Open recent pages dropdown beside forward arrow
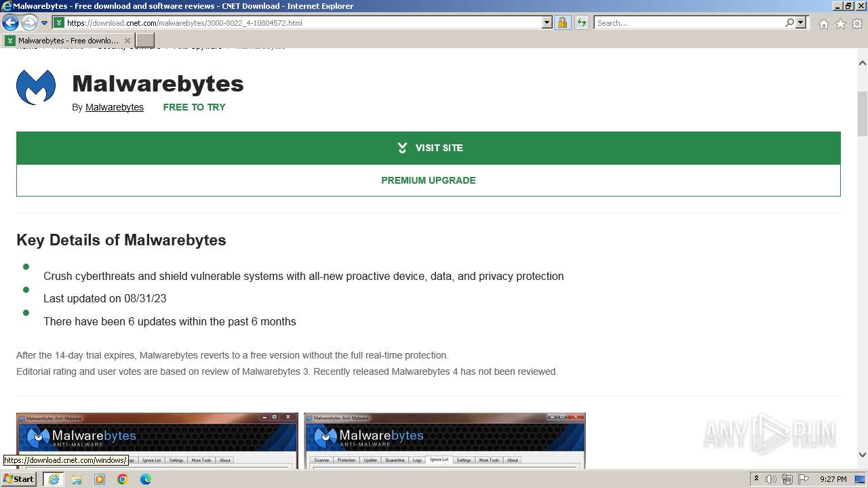Image resolution: width=868 pixels, height=488 pixels. tap(44, 23)
